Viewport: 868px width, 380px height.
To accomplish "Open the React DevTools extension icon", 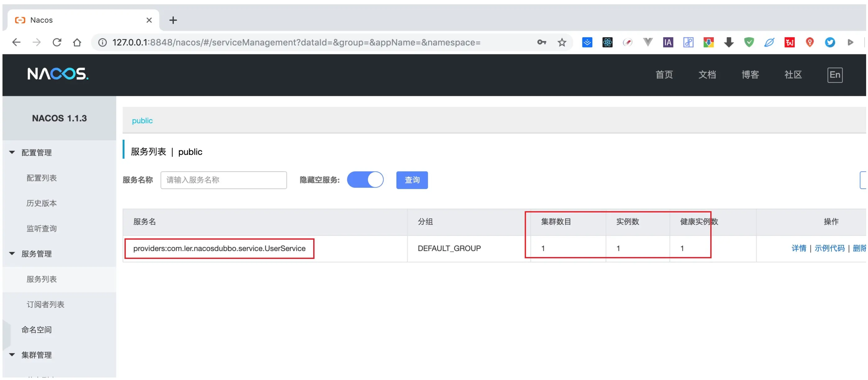I will [x=607, y=42].
